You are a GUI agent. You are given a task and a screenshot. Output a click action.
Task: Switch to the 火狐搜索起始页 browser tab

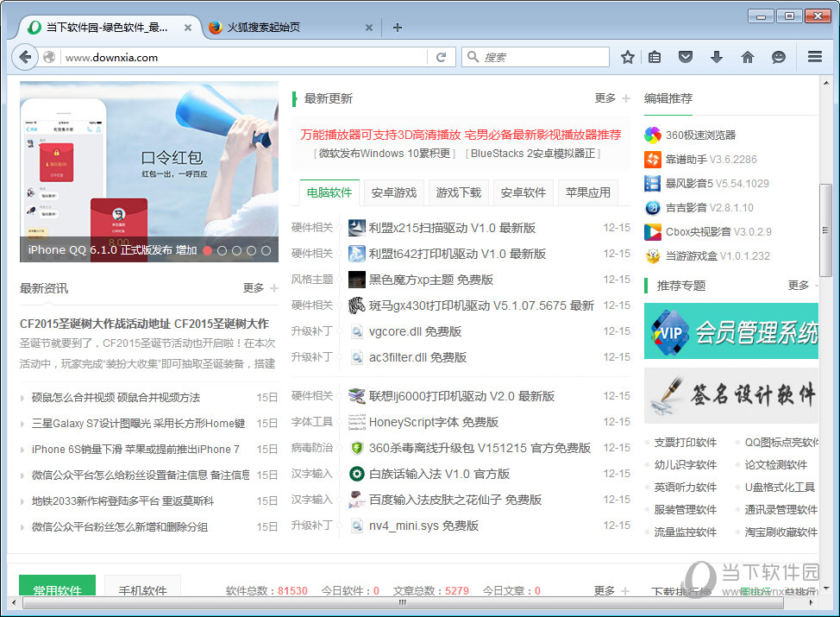tap(263, 28)
